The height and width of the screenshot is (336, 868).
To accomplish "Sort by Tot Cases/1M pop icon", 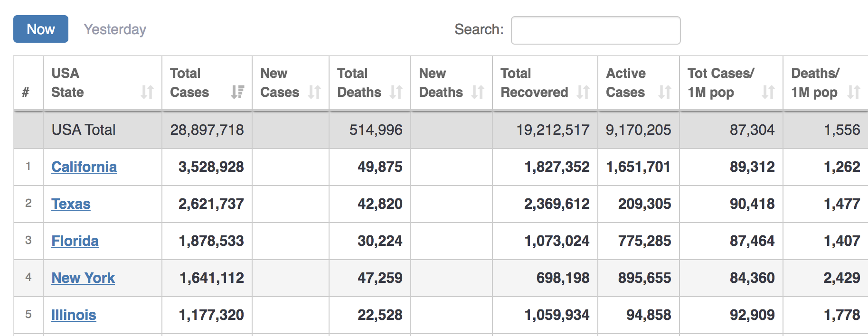I will tap(768, 92).
